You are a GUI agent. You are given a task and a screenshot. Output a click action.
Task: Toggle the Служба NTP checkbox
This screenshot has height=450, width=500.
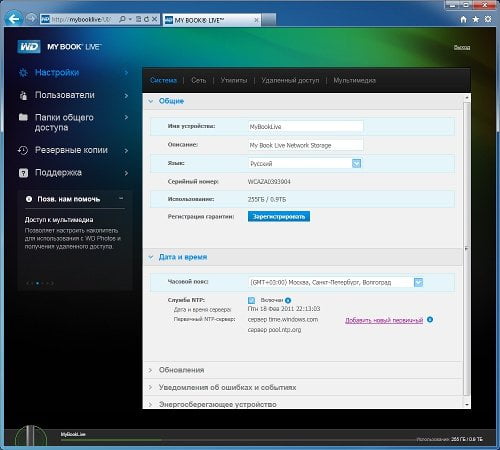[251, 300]
